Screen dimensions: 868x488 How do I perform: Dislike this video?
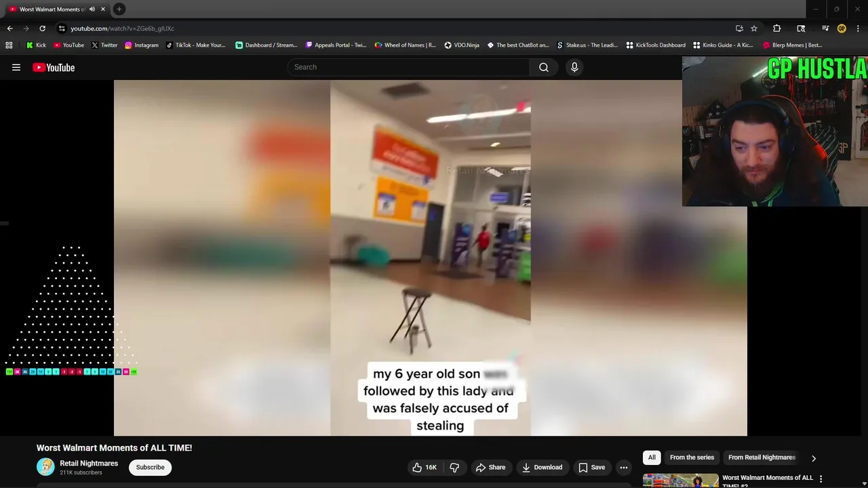[454, 467]
